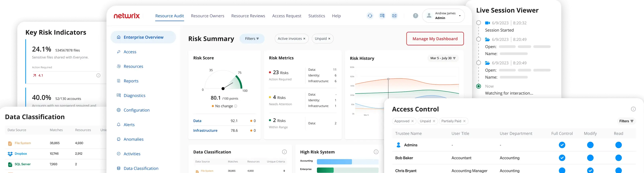Viewport: 644px width, 173px height.
Task: Switch to the Resource Reviews tab
Action: (x=248, y=16)
